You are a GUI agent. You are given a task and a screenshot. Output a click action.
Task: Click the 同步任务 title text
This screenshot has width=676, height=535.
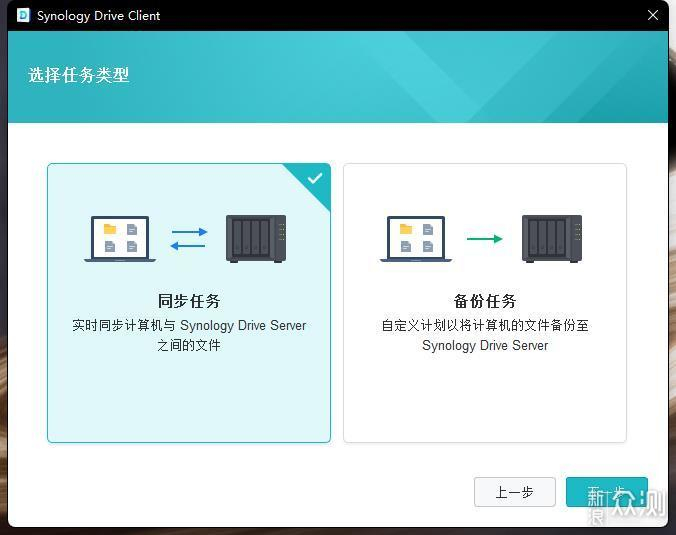[189, 301]
